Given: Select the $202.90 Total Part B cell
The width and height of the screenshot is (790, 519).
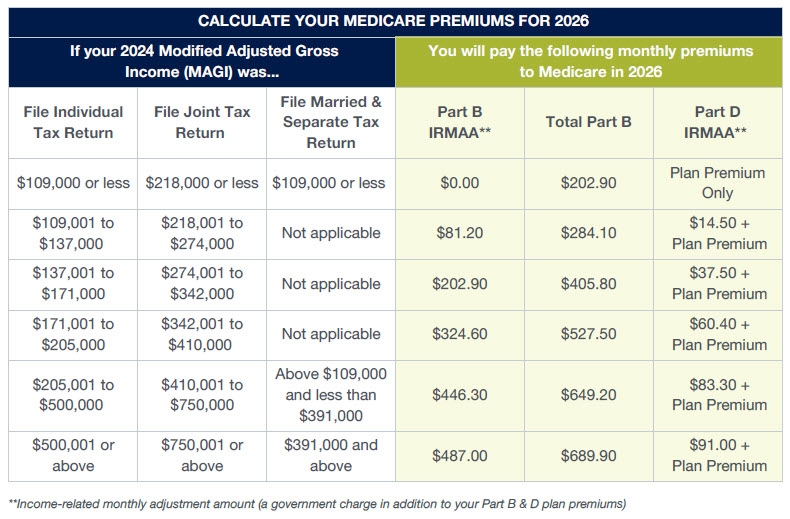Looking at the screenshot, I should (588, 183).
